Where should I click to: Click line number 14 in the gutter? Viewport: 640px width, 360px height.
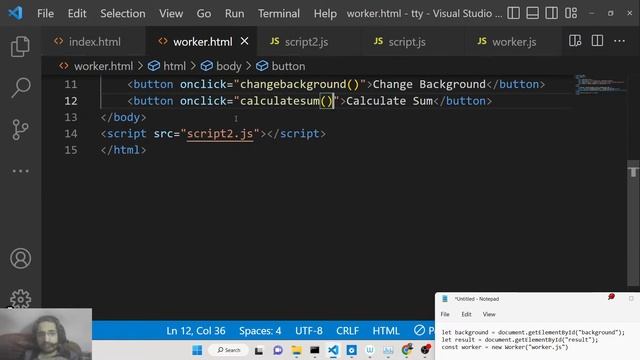coord(71,133)
